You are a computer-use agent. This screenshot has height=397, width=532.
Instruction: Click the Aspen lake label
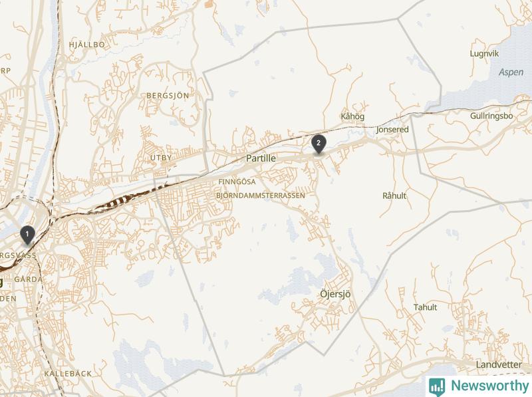pos(511,72)
